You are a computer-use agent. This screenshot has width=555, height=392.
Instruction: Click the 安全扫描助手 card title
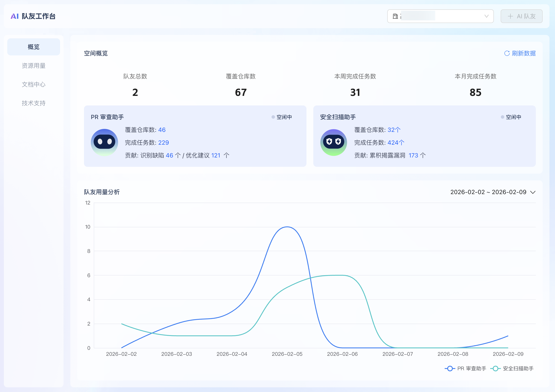338,117
